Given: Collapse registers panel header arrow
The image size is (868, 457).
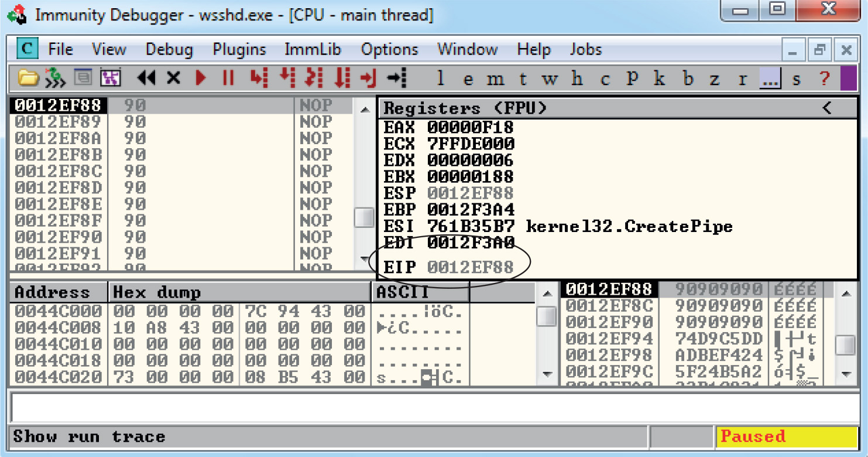Looking at the screenshot, I should [827, 108].
